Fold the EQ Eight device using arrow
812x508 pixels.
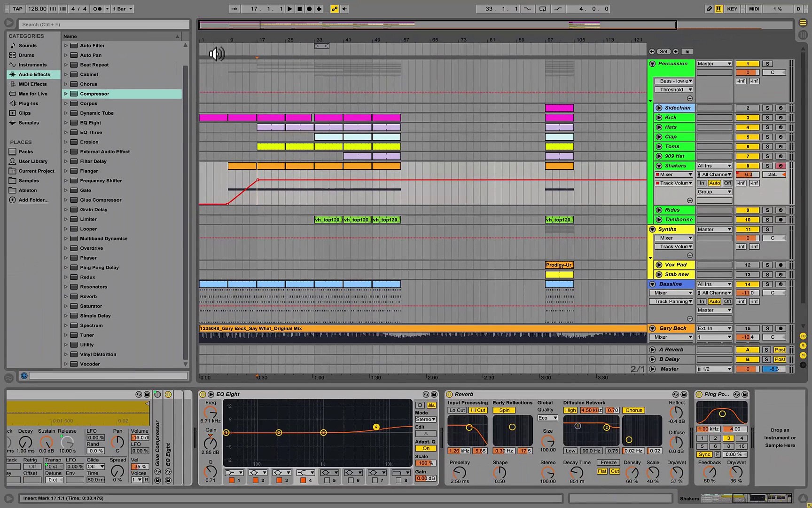pos(211,394)
